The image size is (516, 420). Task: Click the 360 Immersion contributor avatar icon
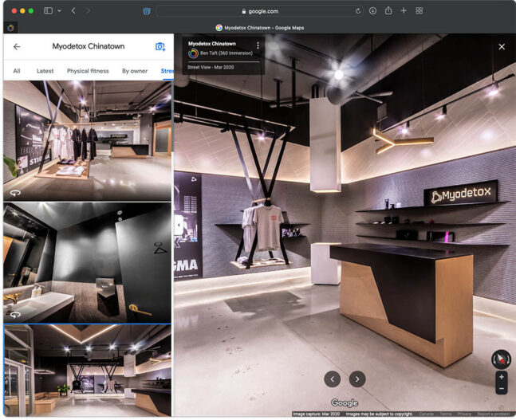(193, 53)
